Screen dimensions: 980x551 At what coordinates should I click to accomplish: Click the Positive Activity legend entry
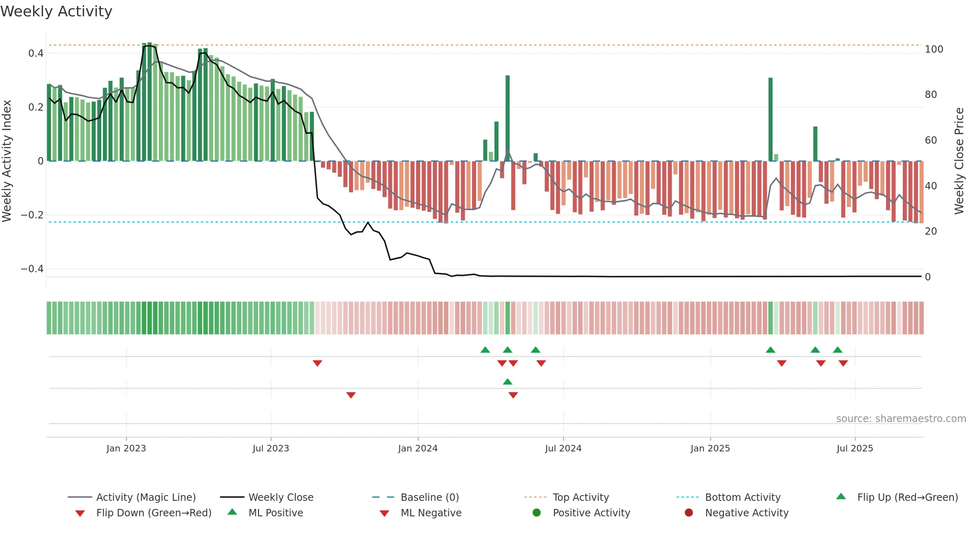581,513
